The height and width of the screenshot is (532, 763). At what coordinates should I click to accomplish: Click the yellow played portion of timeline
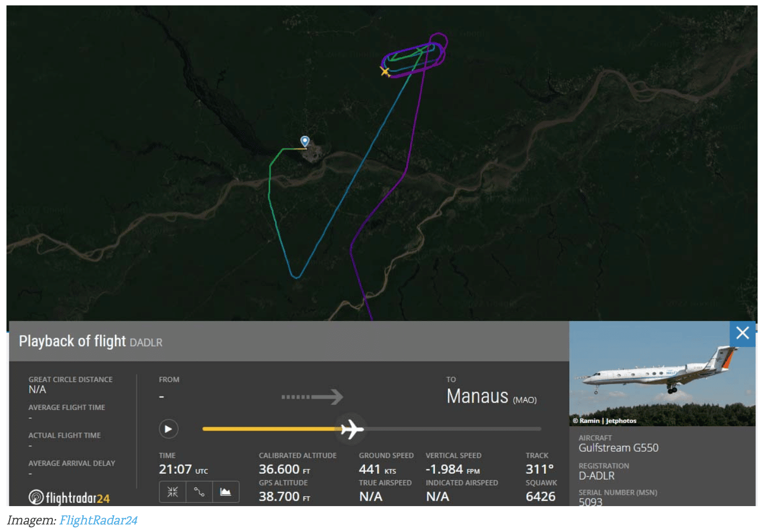(270, 429)
